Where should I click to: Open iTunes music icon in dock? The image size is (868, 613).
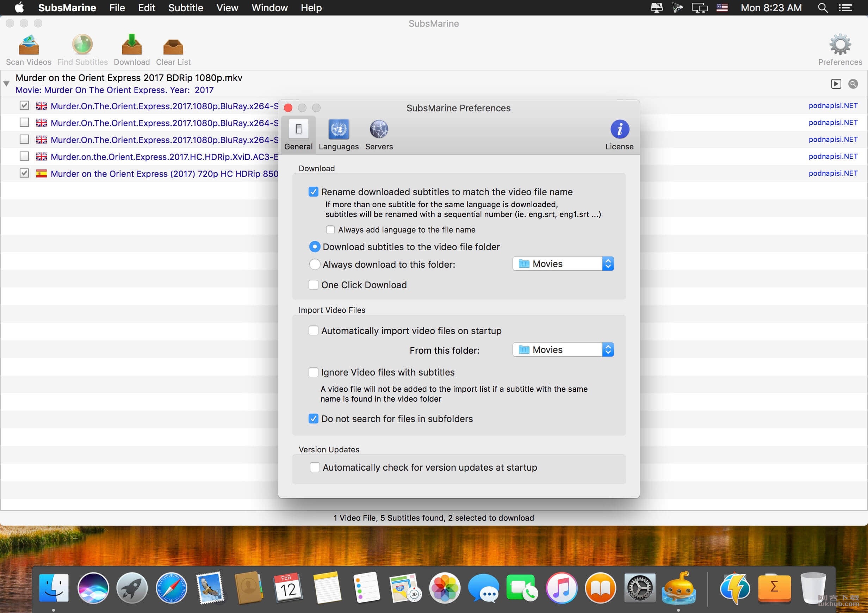click(562, 588)
